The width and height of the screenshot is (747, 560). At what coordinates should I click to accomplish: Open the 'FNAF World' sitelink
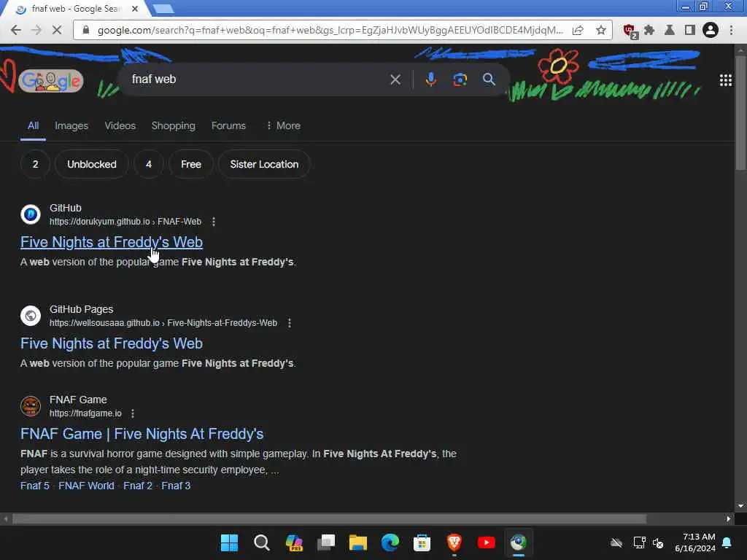(86, 486)
